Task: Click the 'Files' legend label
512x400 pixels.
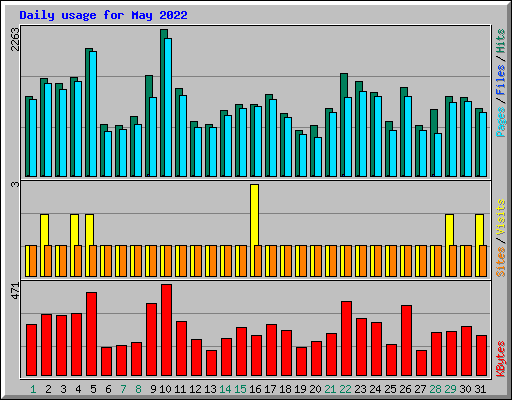Action: tap(500, 79)
